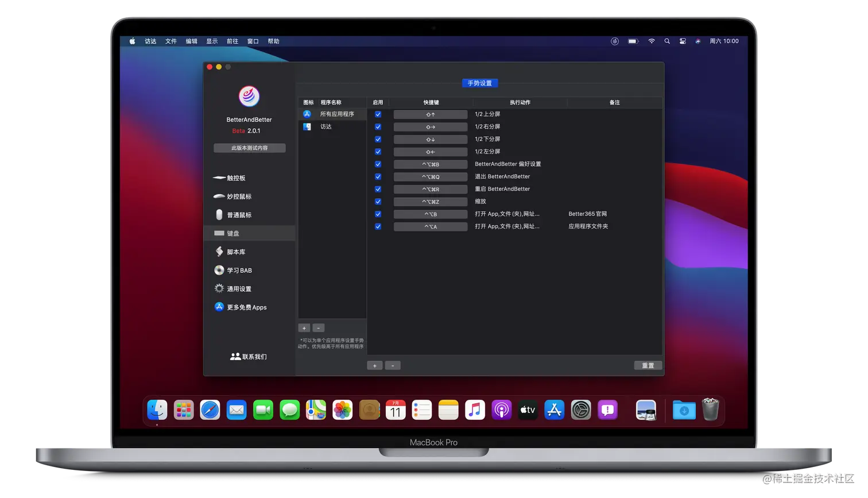Open the 窗口 menu in menu bar
Image resolution: width=868 pixels, height=498 pixels.
(x=253, y=41)
